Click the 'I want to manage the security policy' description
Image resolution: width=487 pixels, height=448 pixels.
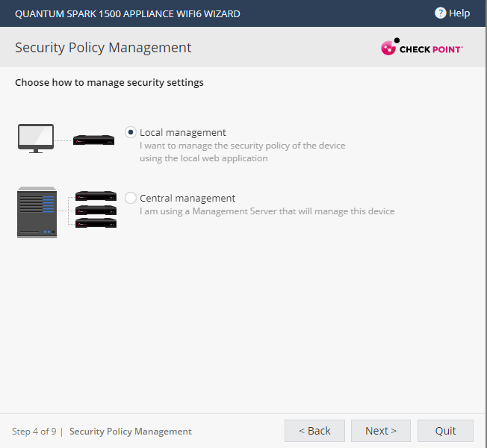pos(242,152)
